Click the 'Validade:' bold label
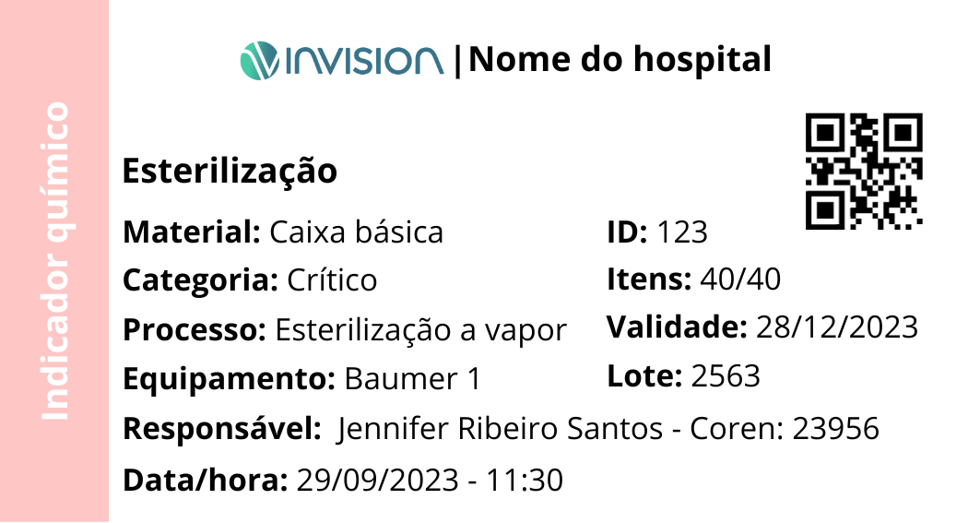 [x=677, y=327]
